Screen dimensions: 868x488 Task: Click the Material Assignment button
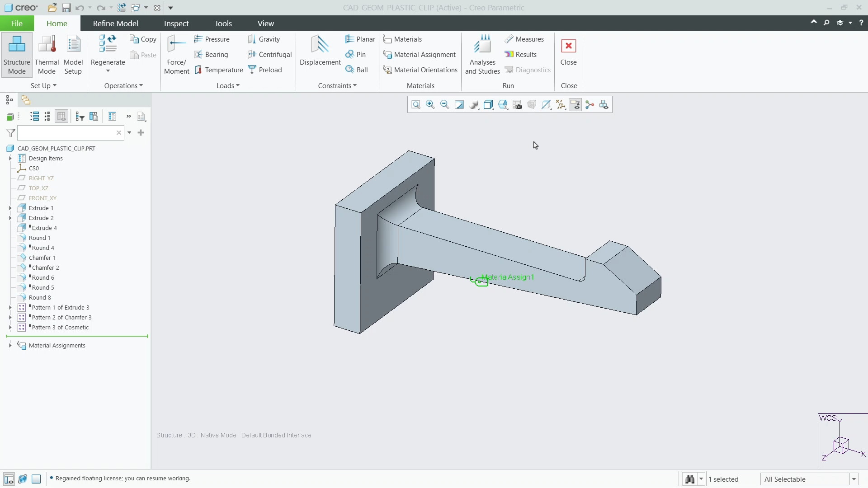click(x=419, y=55)
